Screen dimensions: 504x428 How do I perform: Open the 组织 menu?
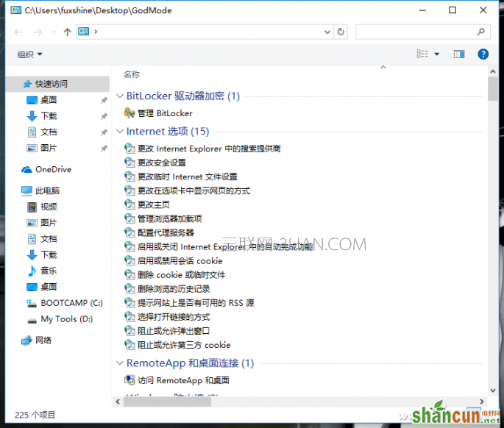coord(29,54)
